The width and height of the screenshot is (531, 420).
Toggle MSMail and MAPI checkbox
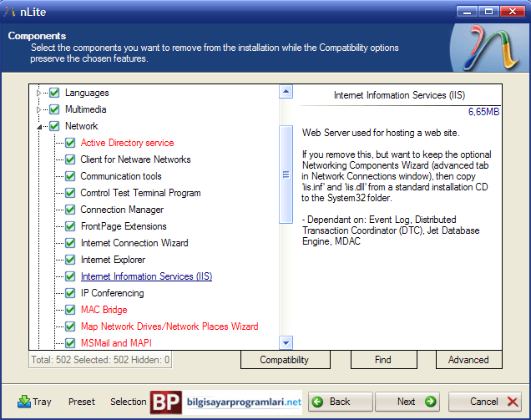coord(70,343)
